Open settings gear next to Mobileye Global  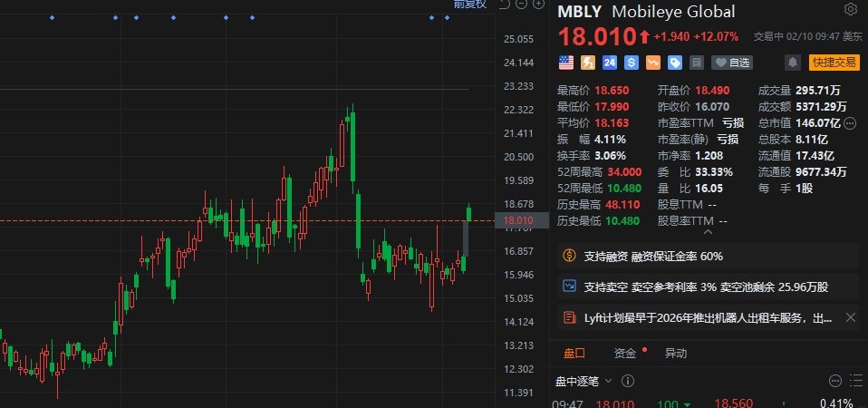point(850,10)
